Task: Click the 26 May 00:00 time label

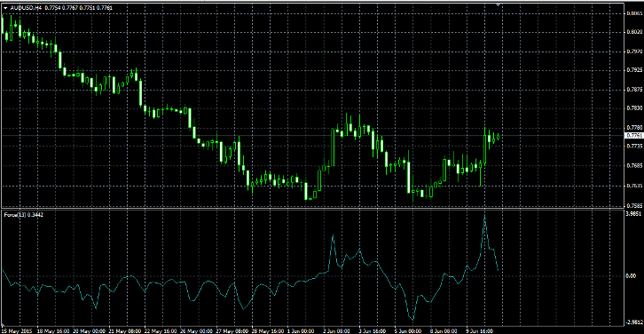Action: [x=195, y=330]
